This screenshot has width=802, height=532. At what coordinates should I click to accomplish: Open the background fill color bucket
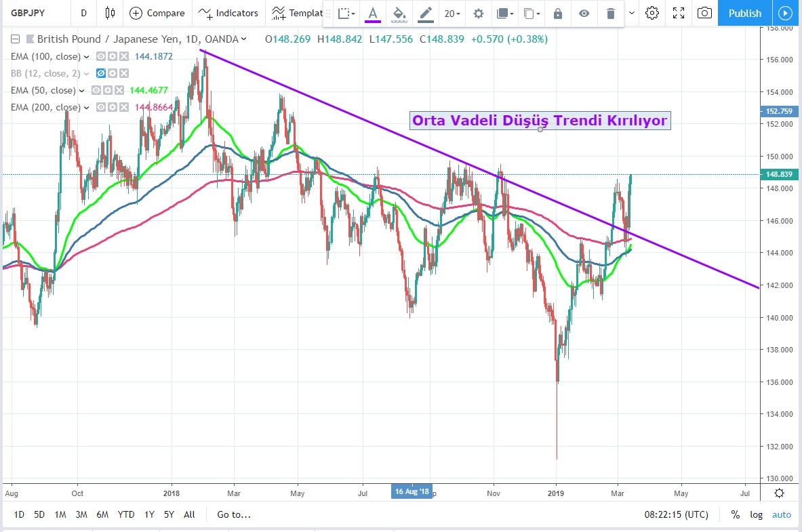399,14
